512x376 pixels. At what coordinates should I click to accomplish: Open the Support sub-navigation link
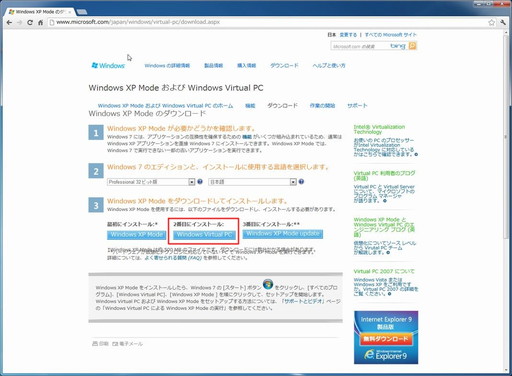pyautogui.click(x=357, y=106)
